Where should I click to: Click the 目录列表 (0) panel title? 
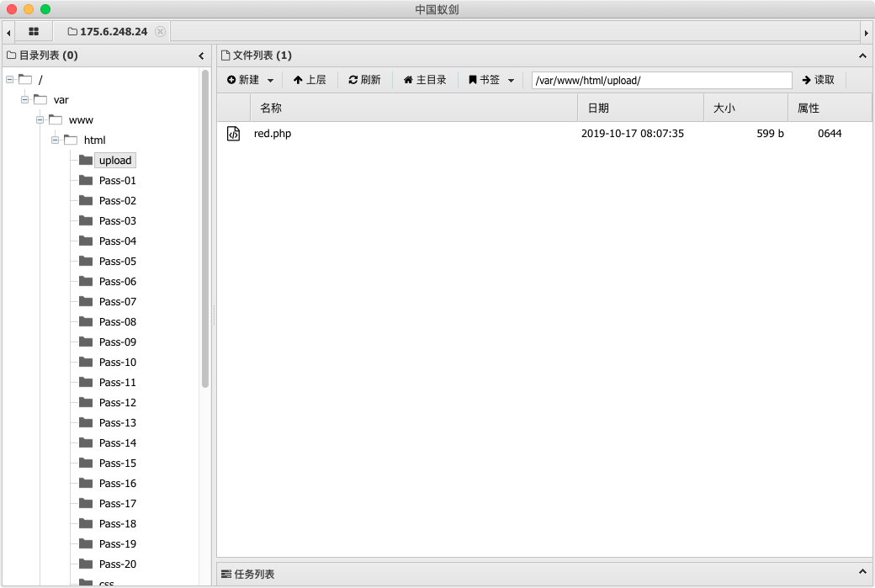click(x=42, y=56)
